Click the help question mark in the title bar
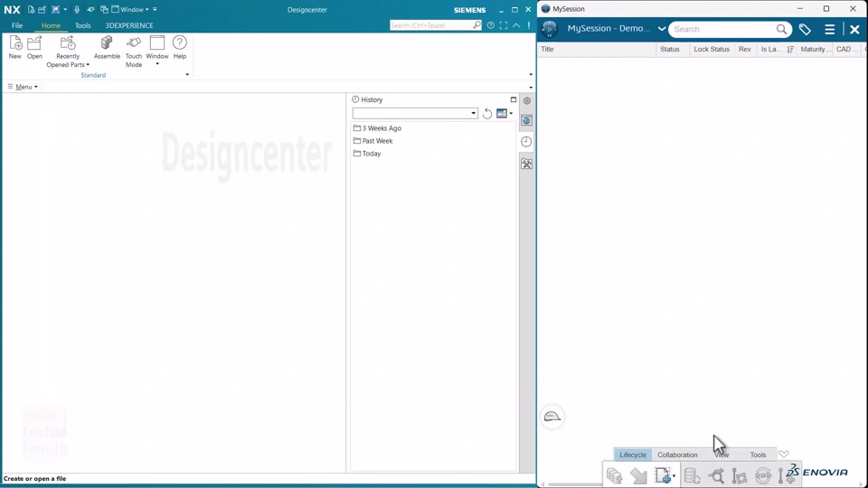 (490, 25)
